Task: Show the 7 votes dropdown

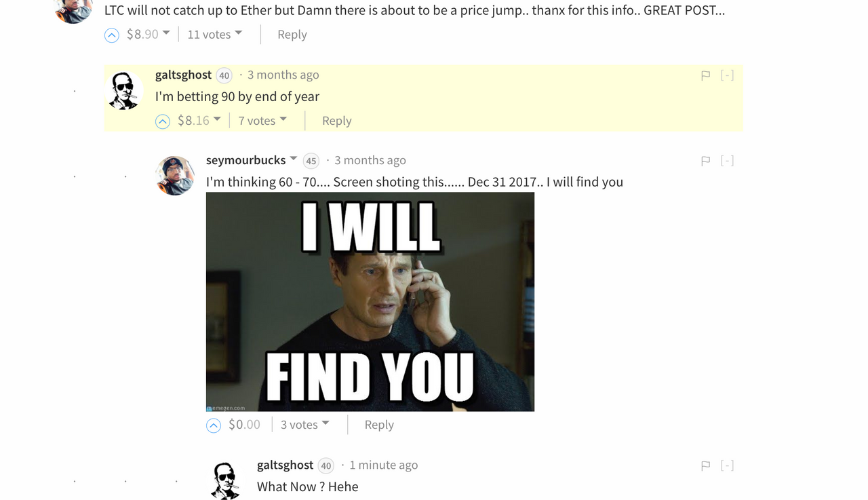Action: point(262,120)
